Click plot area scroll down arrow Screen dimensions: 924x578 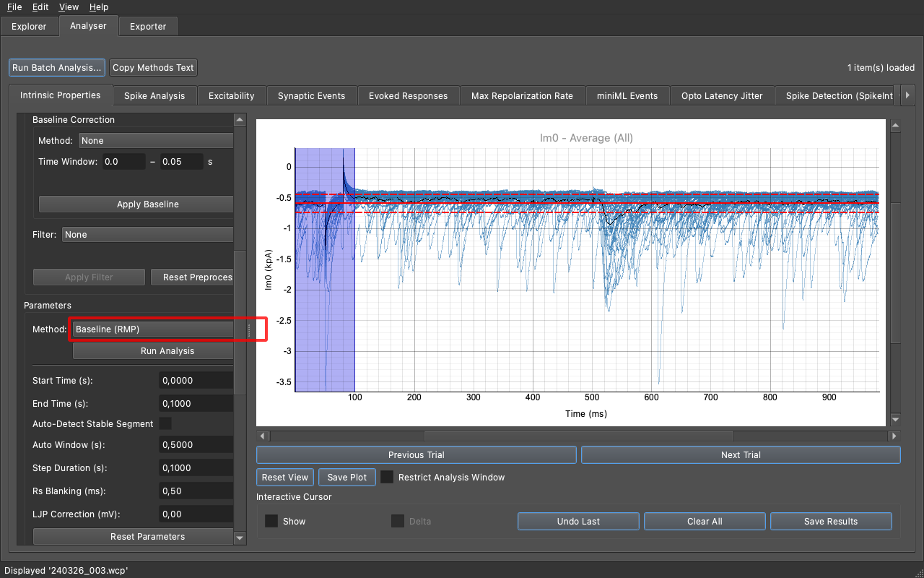896,419
